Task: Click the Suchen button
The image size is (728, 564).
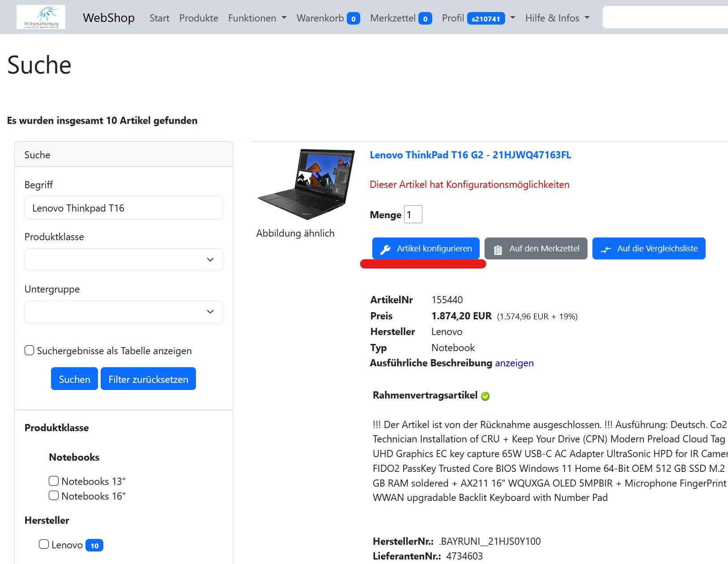Action: (x=74, y=379)
